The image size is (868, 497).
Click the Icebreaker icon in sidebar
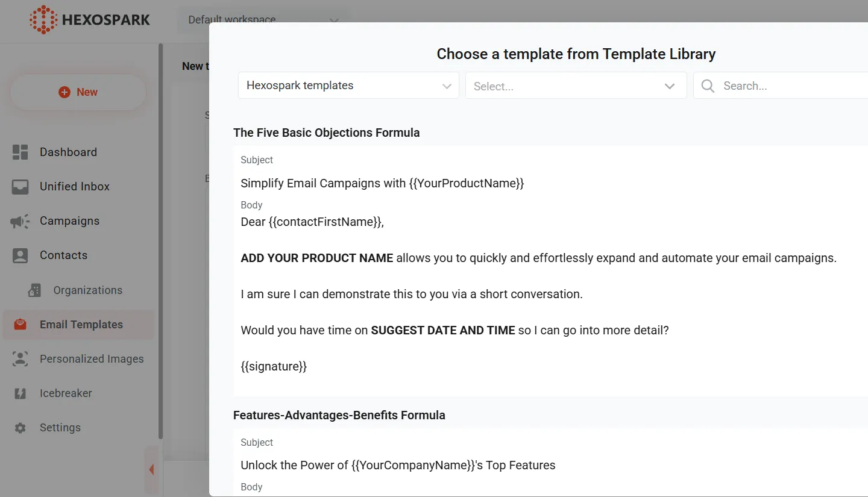point(20,393)
